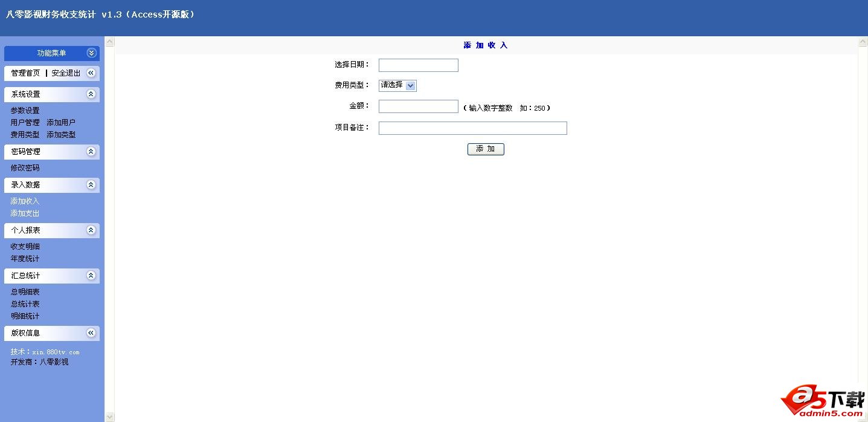Open 参数设置 page
Viewport: 868px width, 422px height.
25,111
